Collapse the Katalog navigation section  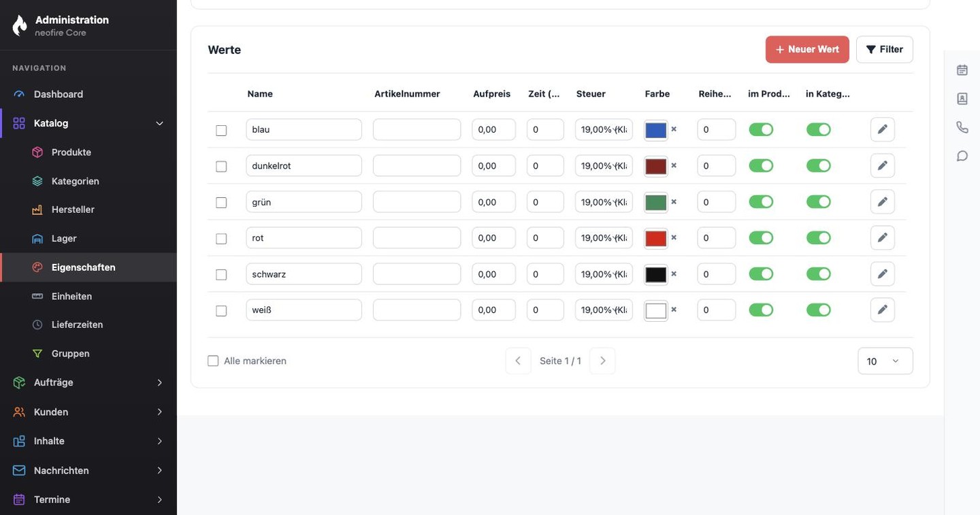click(88, 123)
